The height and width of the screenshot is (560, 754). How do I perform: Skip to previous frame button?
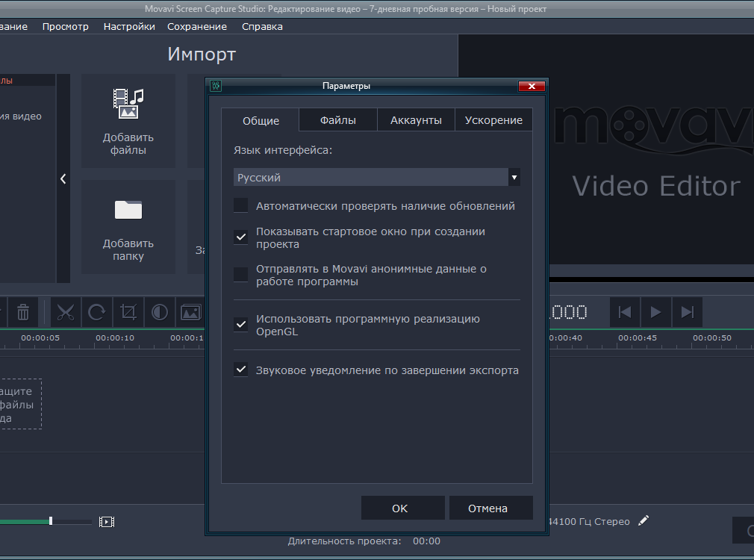[x=625, y=312]
